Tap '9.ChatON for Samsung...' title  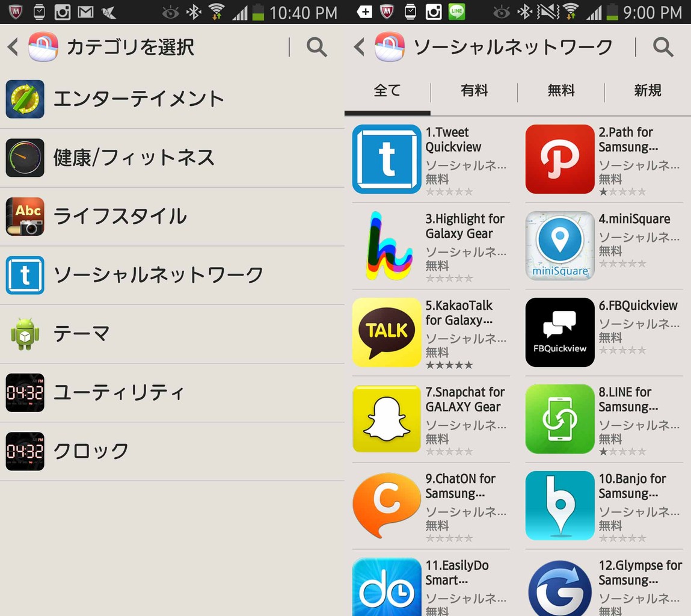(x=460, y=486)
